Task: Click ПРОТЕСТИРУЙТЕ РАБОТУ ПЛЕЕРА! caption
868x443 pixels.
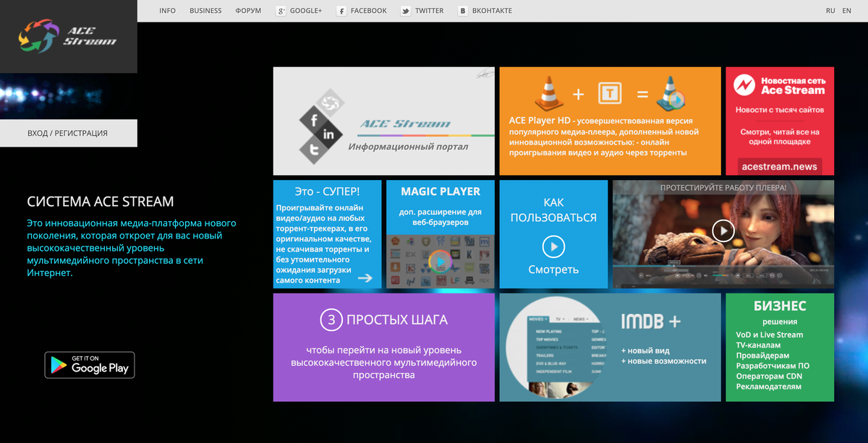Action: click(x=723, y=188)
